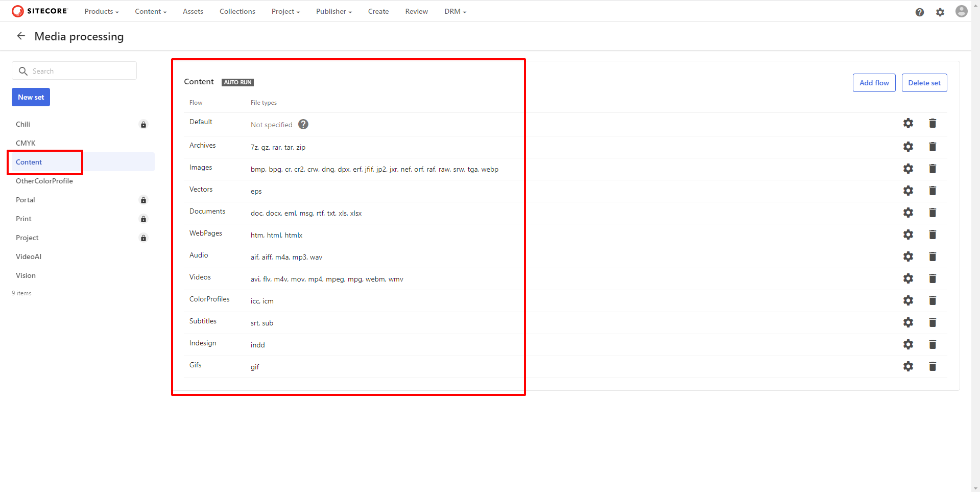This screenshot has width=980, height=492.
Task: Expand the Publisher menu
Action: coord(334,11)
